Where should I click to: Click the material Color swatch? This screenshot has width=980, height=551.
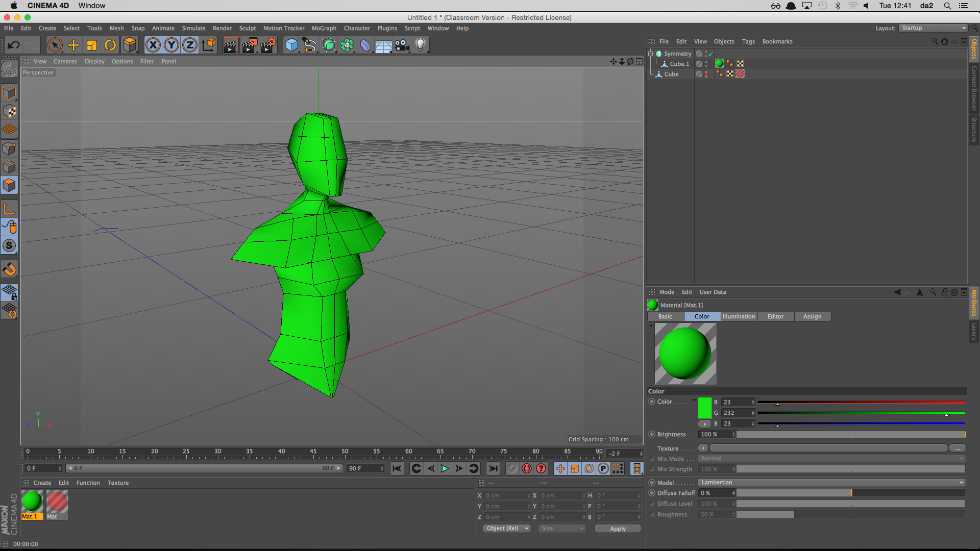point(704,408)
